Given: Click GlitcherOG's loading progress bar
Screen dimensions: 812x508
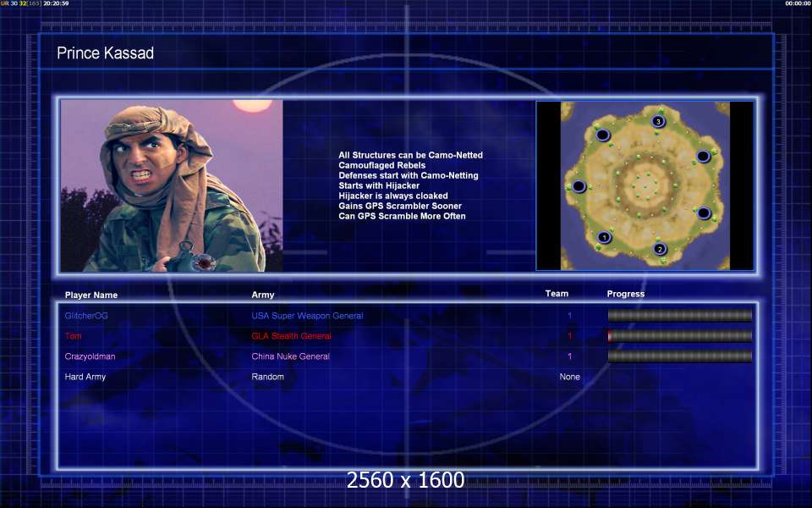Looking at the screenshot, I should (679, 315).
